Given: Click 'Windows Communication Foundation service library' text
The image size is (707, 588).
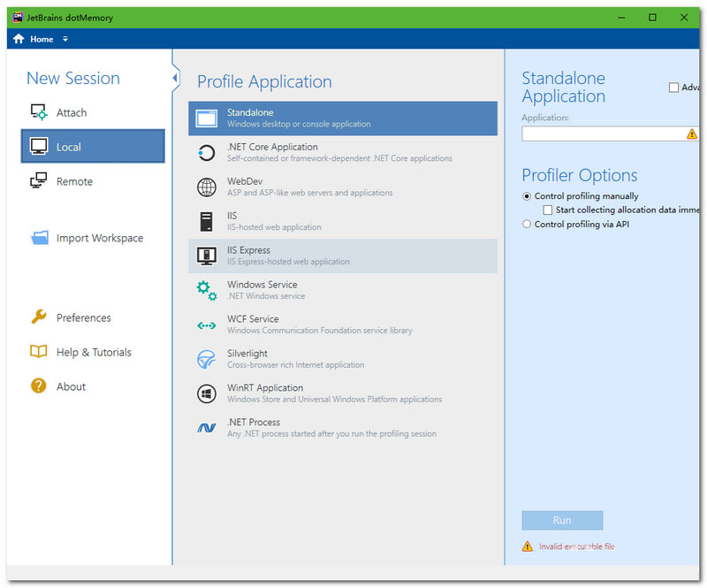Looking at the screenshot, I should click(320, 331).
